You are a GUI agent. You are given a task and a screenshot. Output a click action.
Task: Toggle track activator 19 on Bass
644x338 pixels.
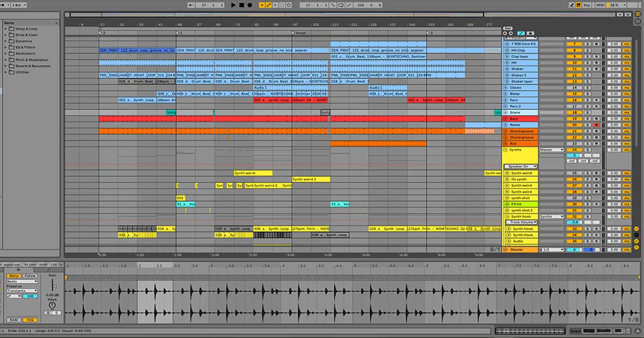[x=574, y=119]
